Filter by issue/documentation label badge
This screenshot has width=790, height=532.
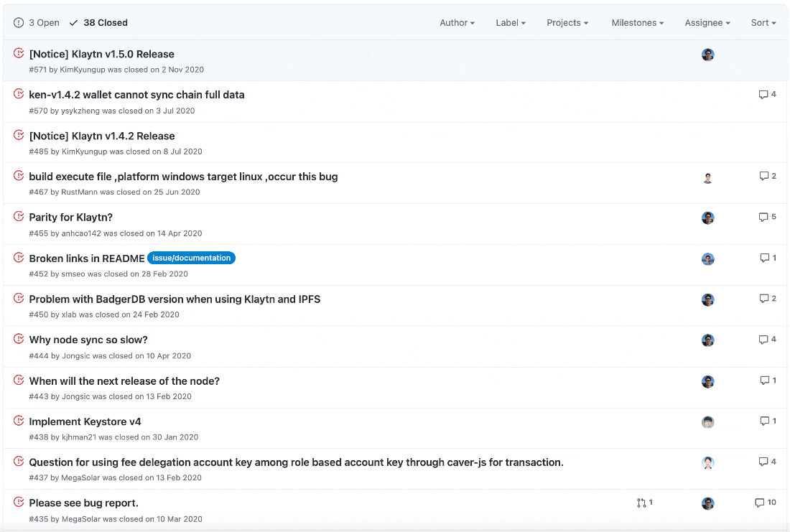point(192,258)
